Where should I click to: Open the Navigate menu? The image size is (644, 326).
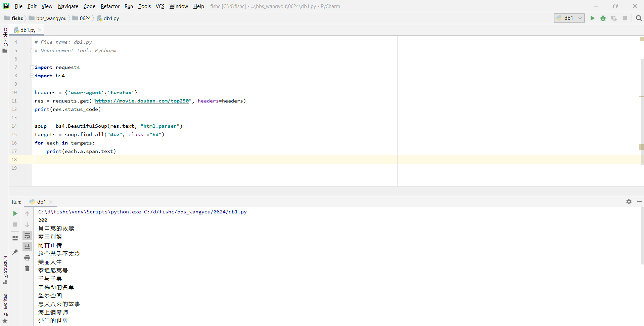tap(68, 6)
